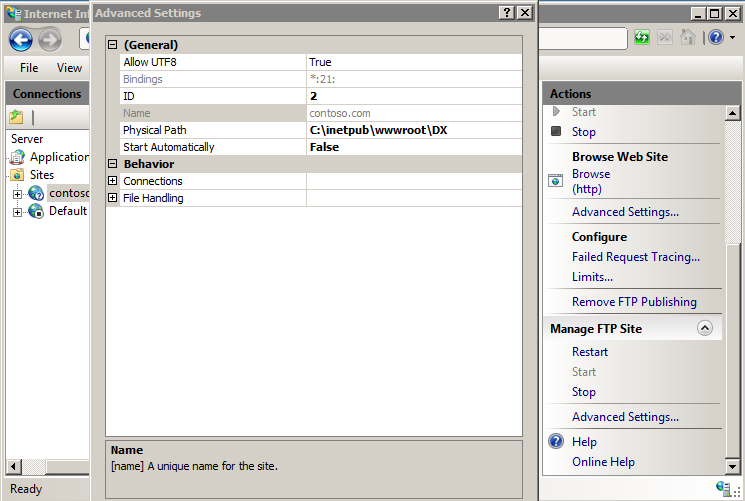Select the contoso site globe icon

(36, 193)
